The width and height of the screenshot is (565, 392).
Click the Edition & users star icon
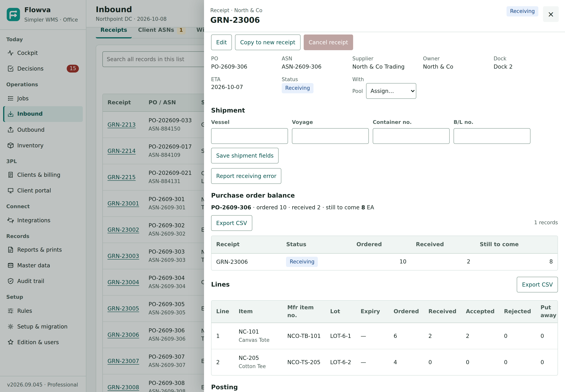pos(11,342)
